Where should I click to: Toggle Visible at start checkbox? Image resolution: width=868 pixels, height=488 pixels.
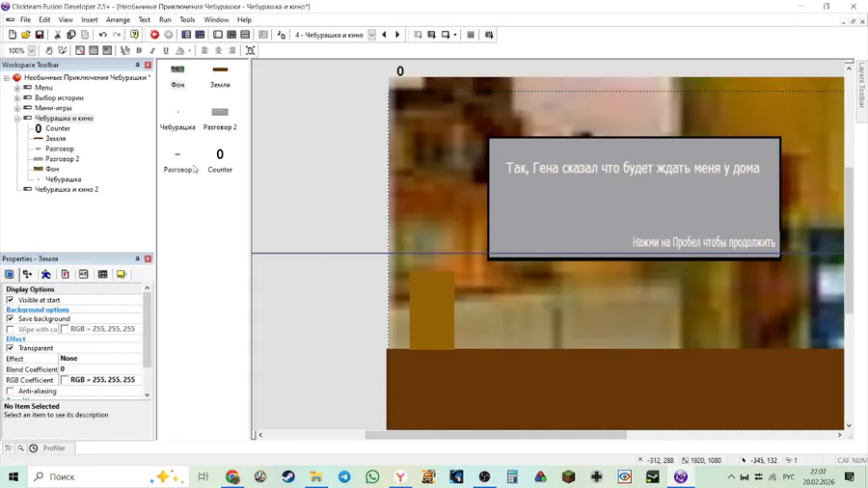pos(10,300)
